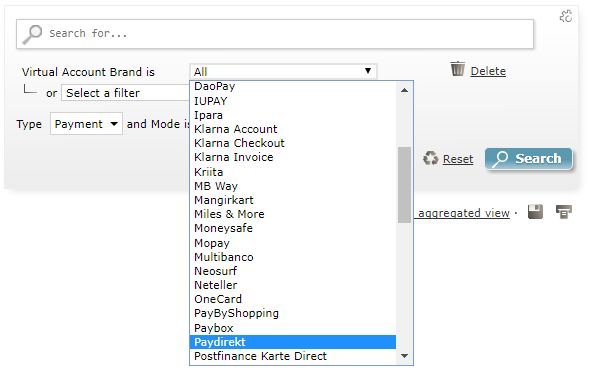Select Paydirekt from the brand list
The width and height of the screenshot is (589, 375).
[293, 342]
